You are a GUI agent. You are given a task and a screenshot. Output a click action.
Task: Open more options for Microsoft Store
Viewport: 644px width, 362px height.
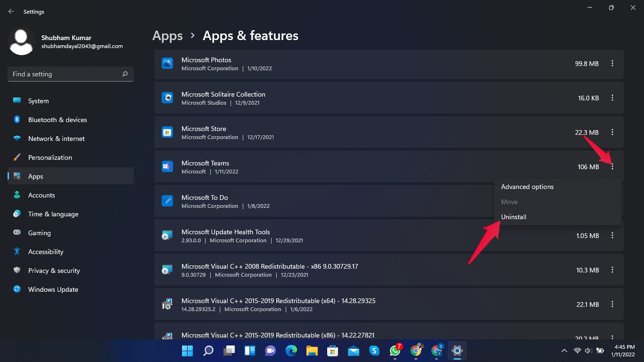612,132
